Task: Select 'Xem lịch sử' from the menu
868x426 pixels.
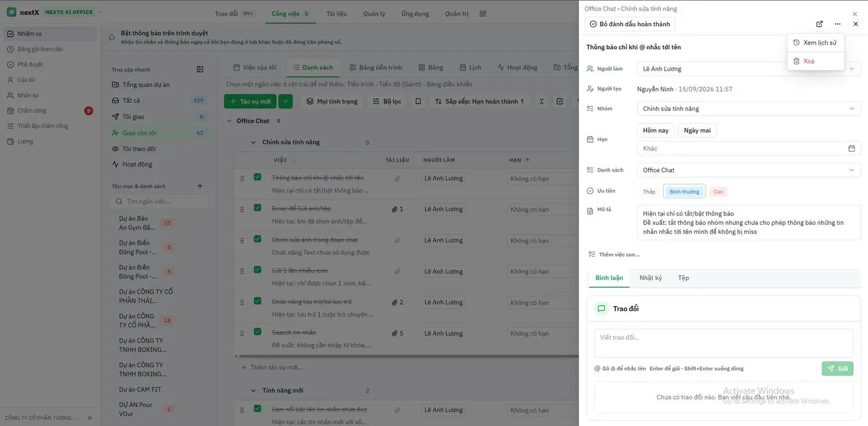Action: click(x=815, y=43)
